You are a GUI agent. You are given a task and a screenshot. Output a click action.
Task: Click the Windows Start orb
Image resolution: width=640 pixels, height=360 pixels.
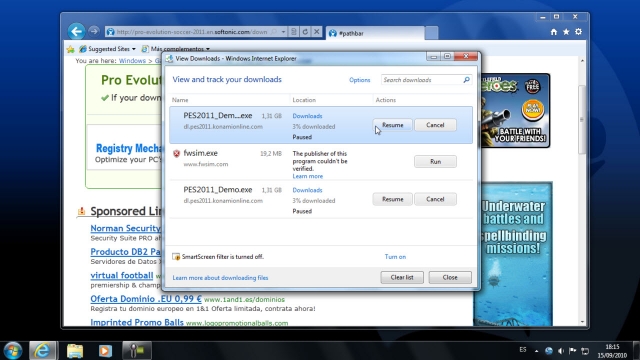[x=13, y=350]
